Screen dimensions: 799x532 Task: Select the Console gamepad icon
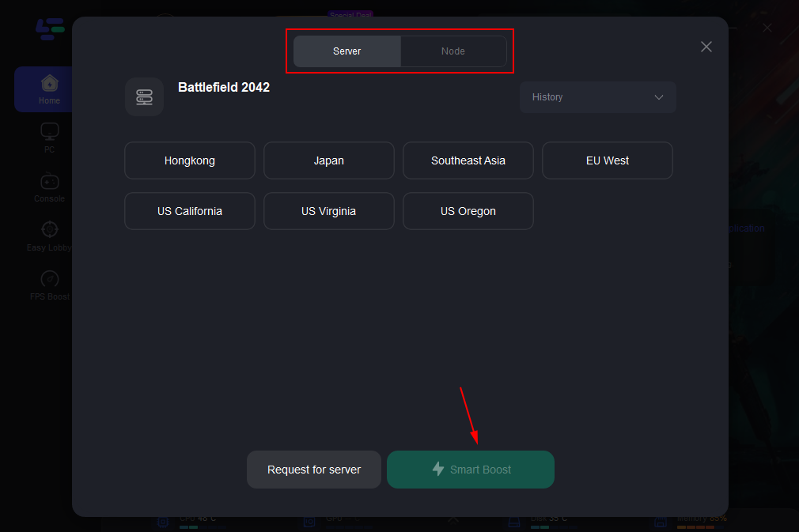point(49,181)
